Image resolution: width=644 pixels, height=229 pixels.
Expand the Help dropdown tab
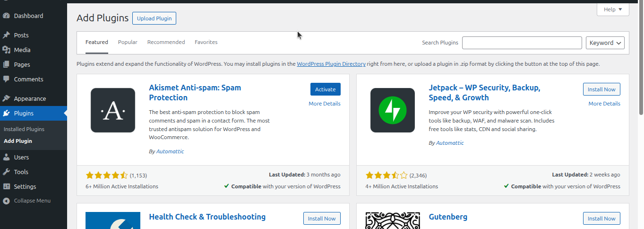click(x=613, y=9)
